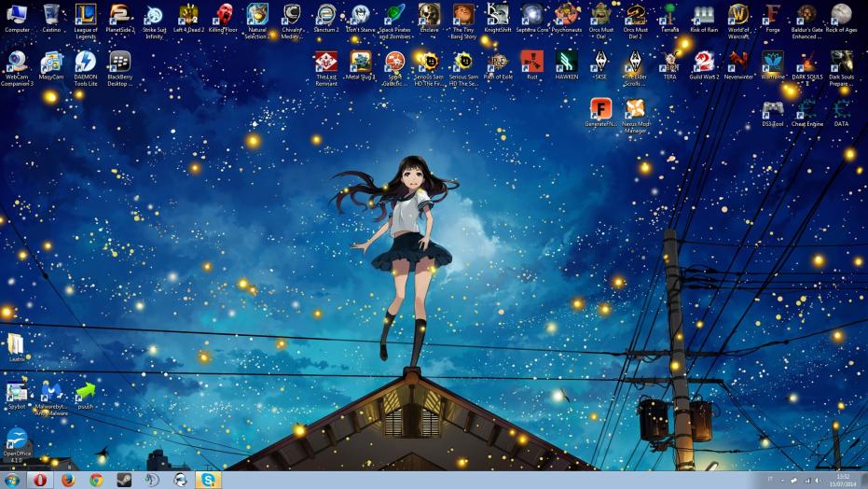Select The Elder Scrolls shortcut
Image resolution: width=868 pixels, height=489 pixels.
coord(636,68)
